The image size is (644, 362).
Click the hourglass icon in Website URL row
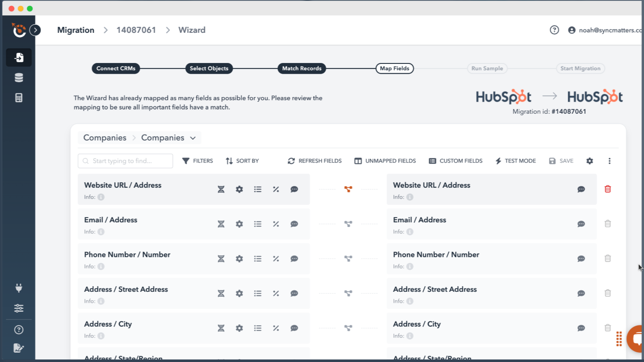click(221, 190)
